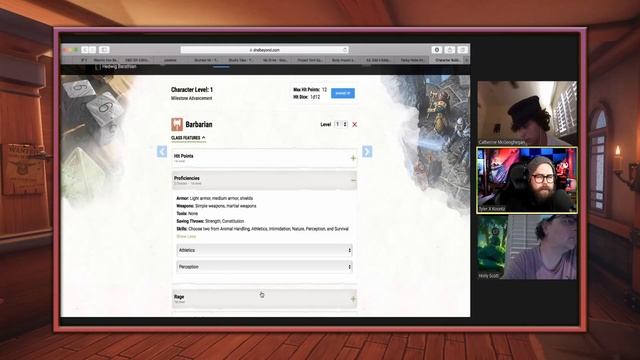Go to the next builder step arrow
640x360 pixels.
coord(367,151)
